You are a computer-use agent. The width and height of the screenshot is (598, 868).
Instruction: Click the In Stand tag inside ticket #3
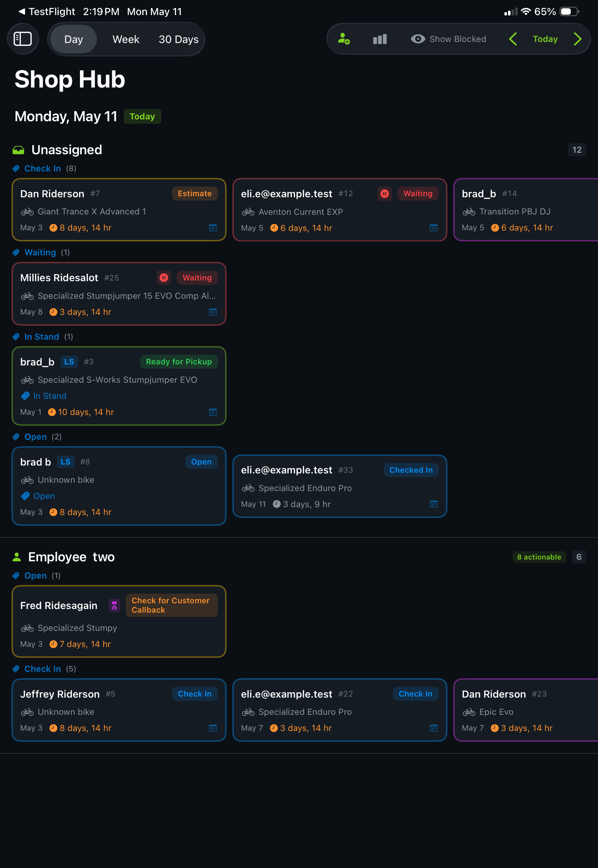(44, 396)
